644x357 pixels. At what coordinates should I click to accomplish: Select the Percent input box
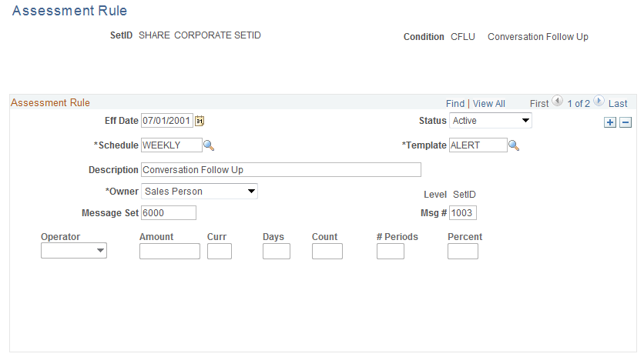463,251
